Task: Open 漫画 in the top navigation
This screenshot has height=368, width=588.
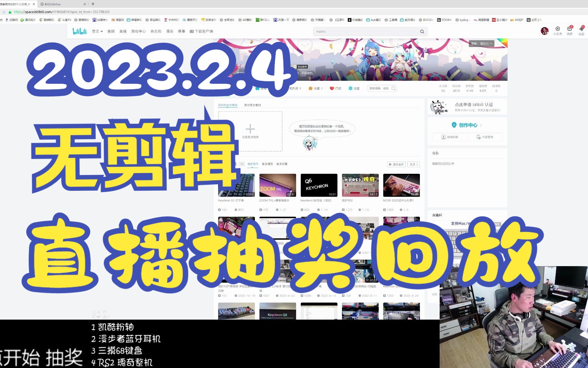Action: [x=169, y=31]
